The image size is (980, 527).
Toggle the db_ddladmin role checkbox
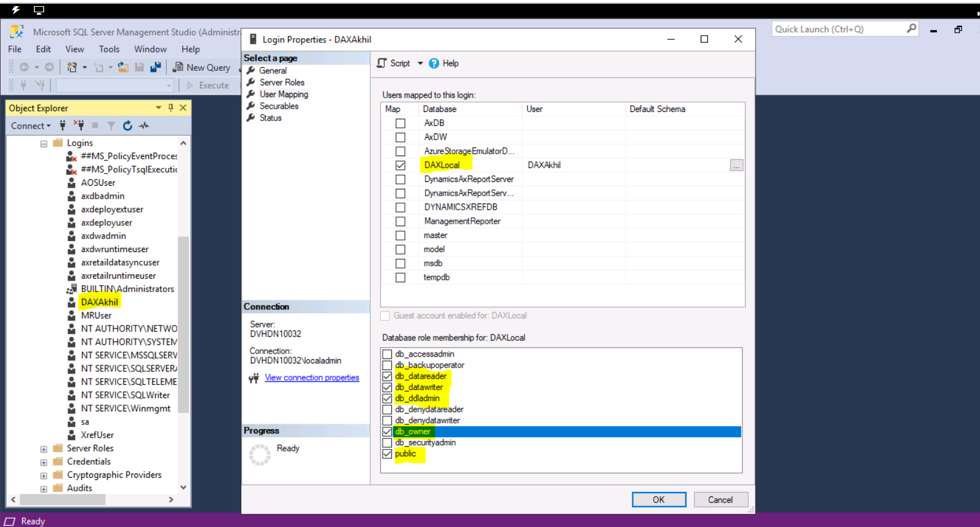387,398
